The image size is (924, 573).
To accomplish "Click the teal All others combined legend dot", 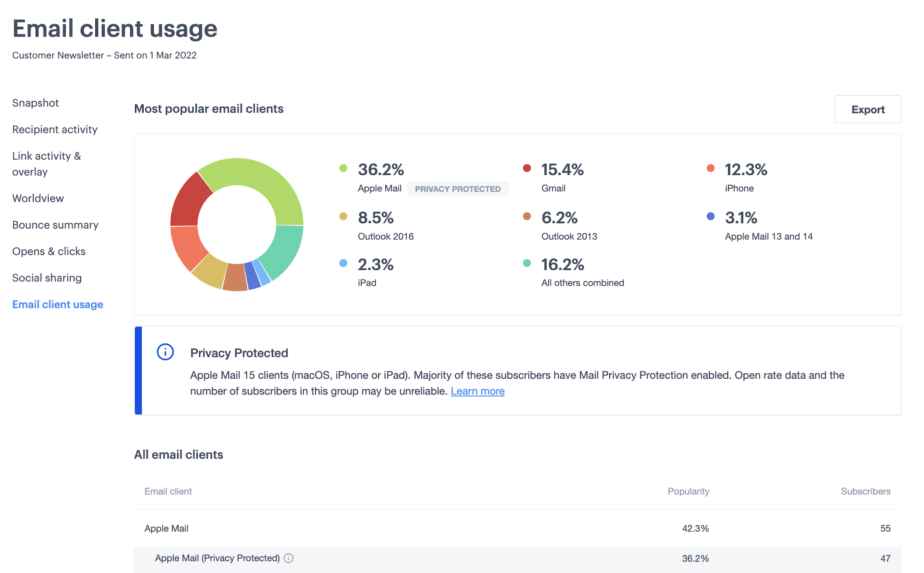I will click(x=527, y=263).
